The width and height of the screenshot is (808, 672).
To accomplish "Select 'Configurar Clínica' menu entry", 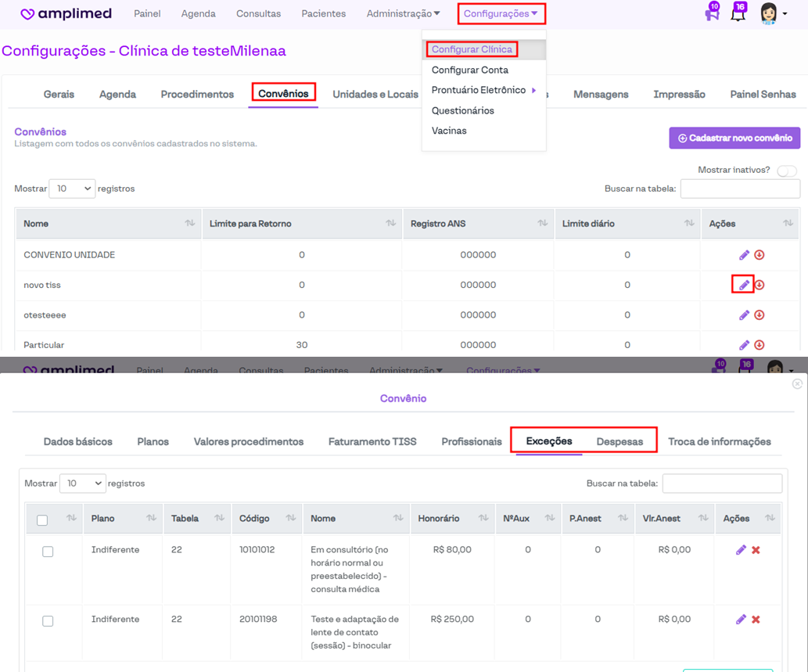I will 472,49.
